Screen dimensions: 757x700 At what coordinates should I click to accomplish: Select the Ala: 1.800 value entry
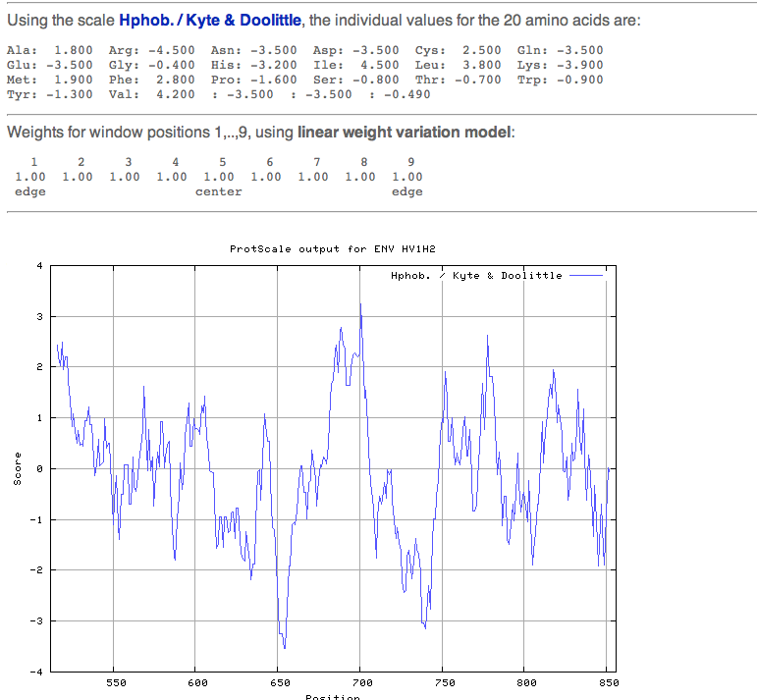[49, 50]
